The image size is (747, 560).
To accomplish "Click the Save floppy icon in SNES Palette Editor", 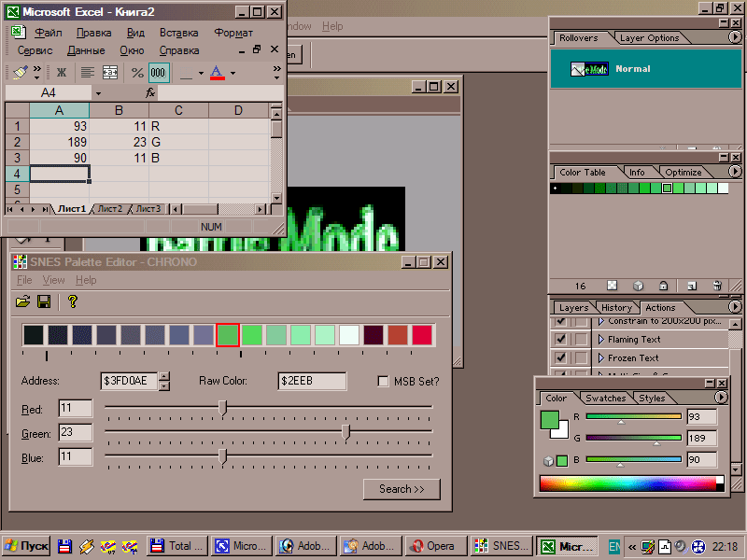I will coord(44,301).
